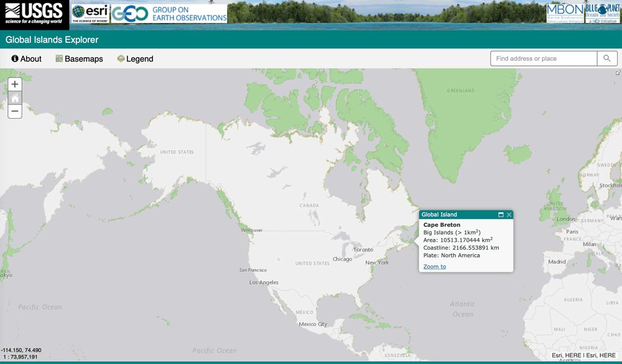This screenshot has width=622, height=364.
Task: Maximize the Global Island popup
Action: click(501, 214)
